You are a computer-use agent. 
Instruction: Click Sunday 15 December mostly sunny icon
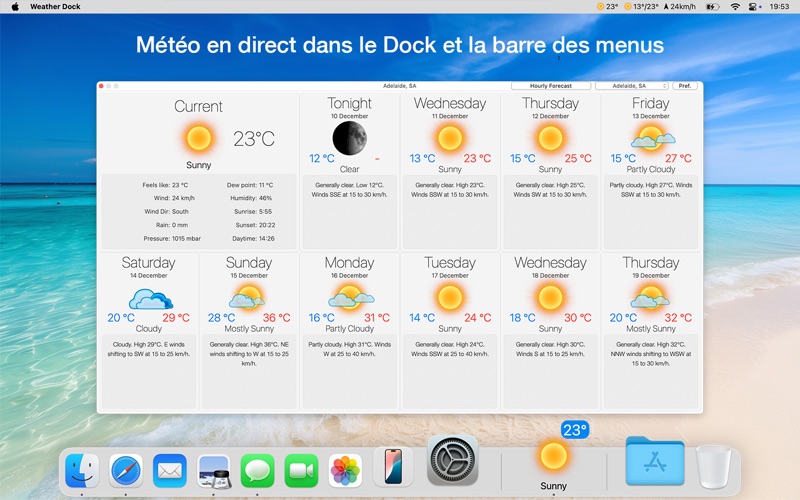(247, 297)
